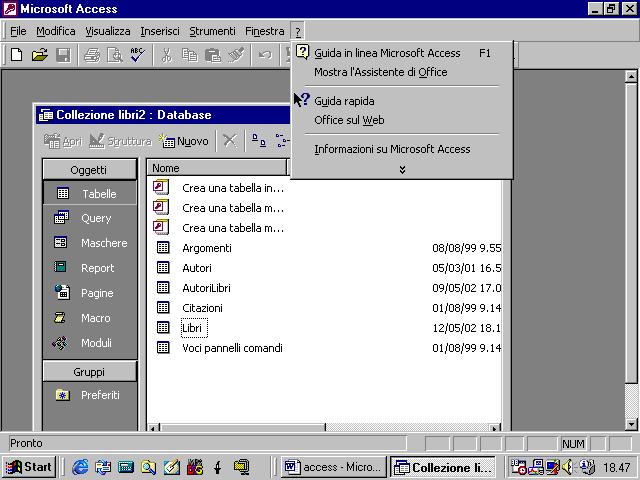This screenshot has height=480, width=640.
Task: Select the Macro object type
Action: point(90,318)
